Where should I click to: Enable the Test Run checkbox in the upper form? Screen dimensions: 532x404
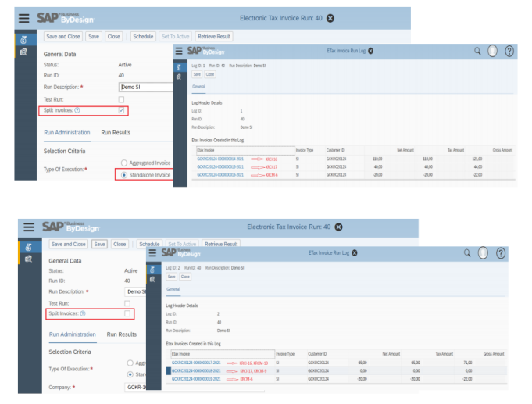(x=121, y=99)
